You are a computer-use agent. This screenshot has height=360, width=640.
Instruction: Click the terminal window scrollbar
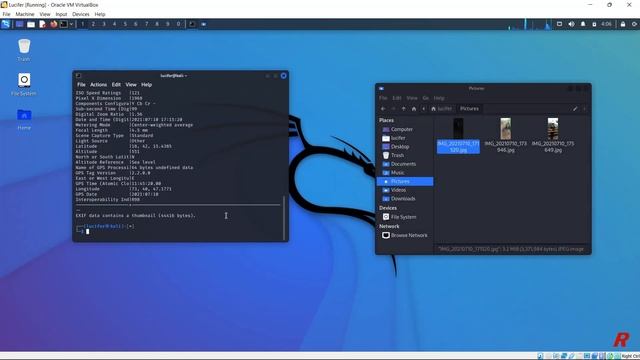click(x=284, y=218)
